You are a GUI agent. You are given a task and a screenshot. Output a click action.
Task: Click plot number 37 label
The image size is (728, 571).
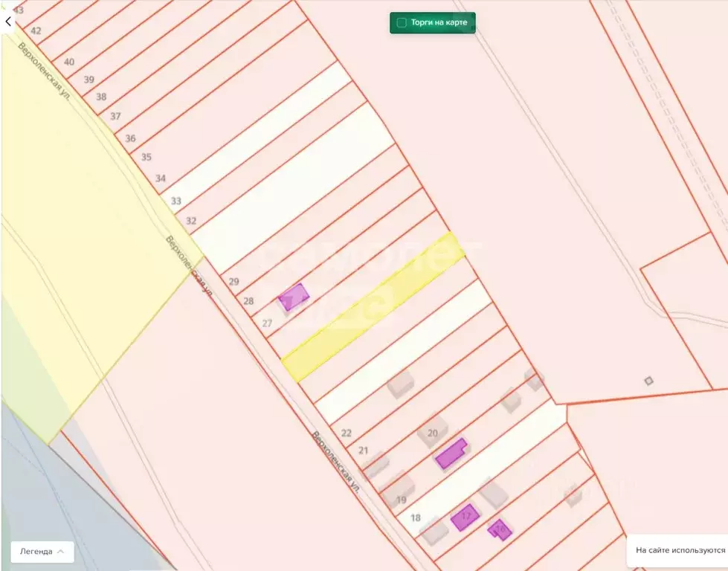point(115,117)
